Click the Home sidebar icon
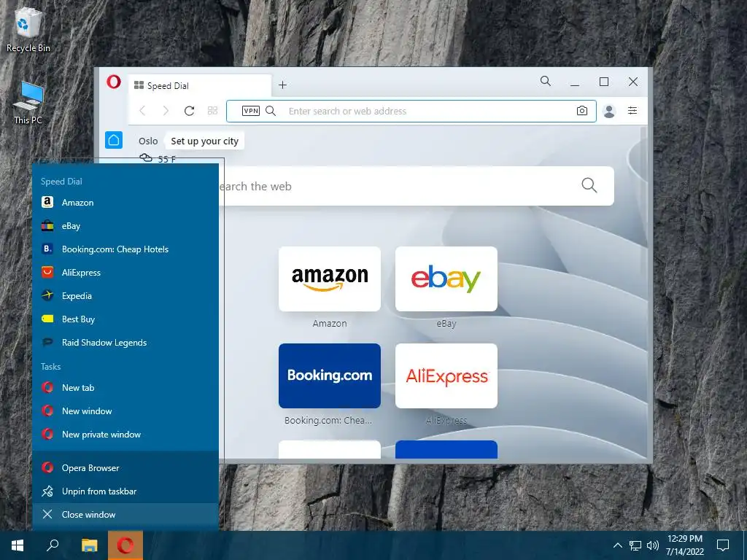 coord(114,140)
